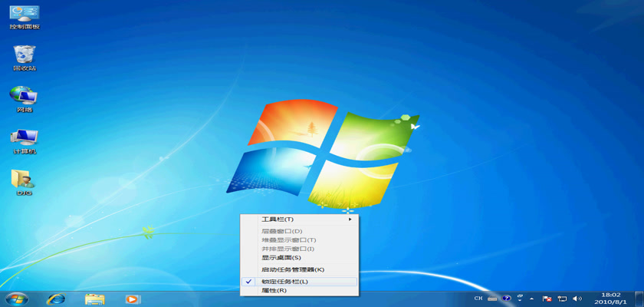This screenshot has width=644, height=307.
Task: Click the taskbar clock showing 18:02
Action: point(611,298)
